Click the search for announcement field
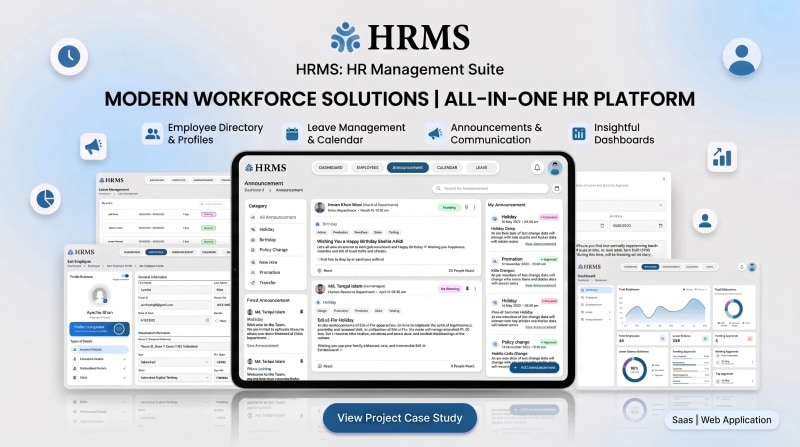The height and width of the screenshot is (447, 800). coord(490,188)
